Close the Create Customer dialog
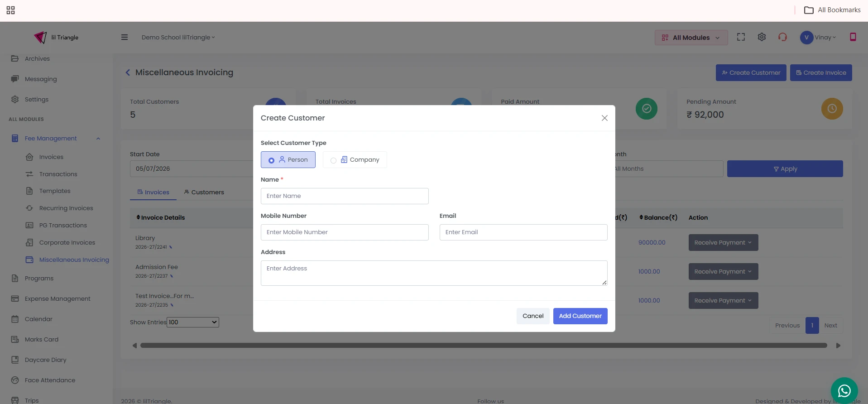Image resolution: width=868 pixels, height=404 pixels. click(604, 118)
